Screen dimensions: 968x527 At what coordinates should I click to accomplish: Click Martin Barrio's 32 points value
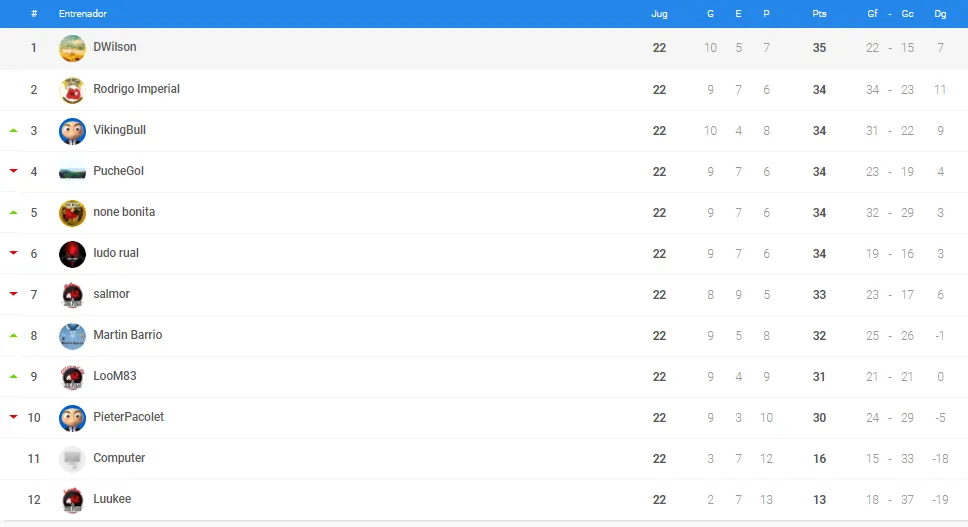coord(819,336)
